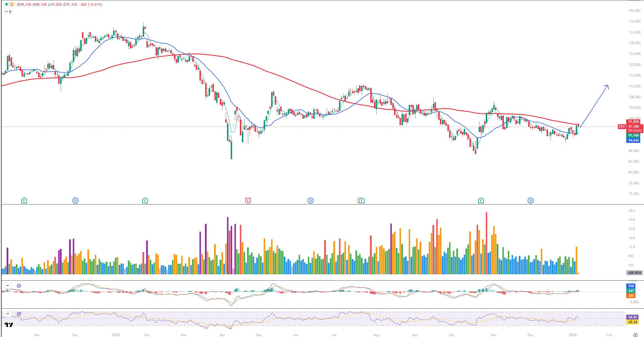Click the first green earnings marker near November
644x337 pixels.
tap(24, 201)
